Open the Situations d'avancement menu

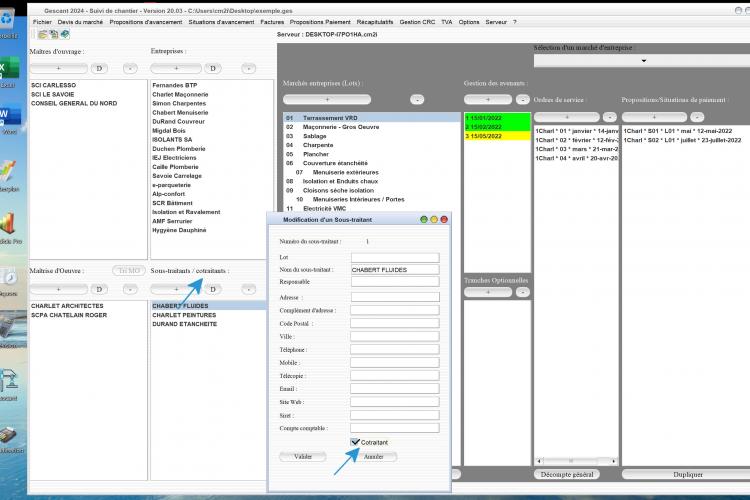[221, 22]
